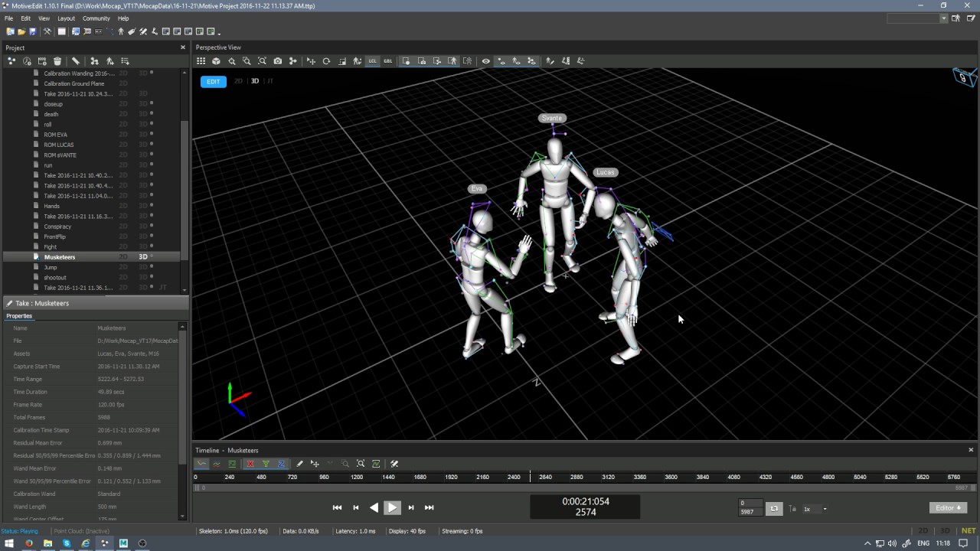Image resolution: width=980 pixels, height=551 pixels.
Task: Open a project file with the folder icon
Action: coord(21,31)
